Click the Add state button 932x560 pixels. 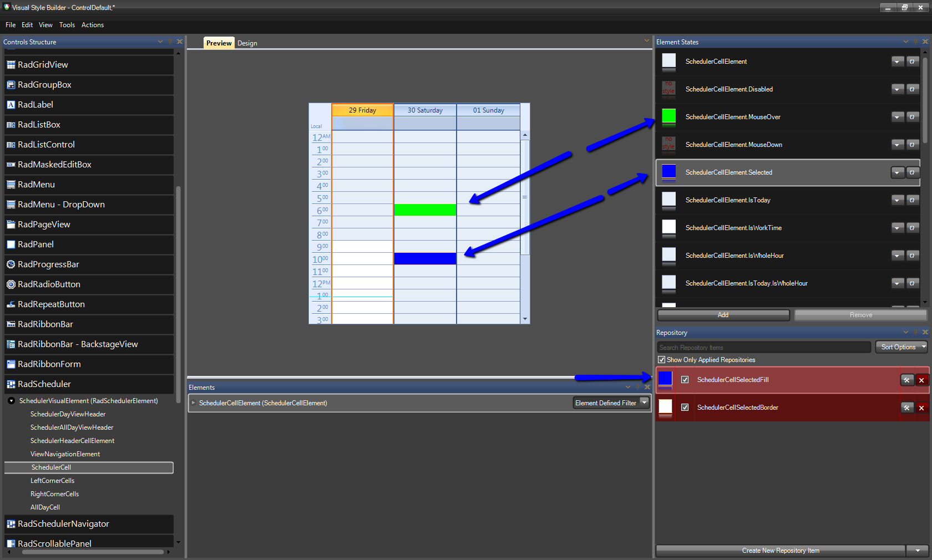tap(723, 315)
